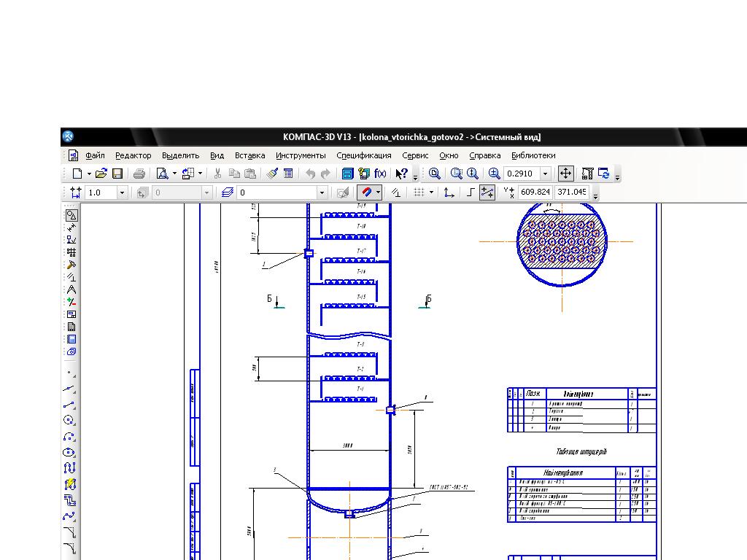This screenshot has width=747, height=560.
Task: Activate pan view four-arrow icon
Action: 565,174
